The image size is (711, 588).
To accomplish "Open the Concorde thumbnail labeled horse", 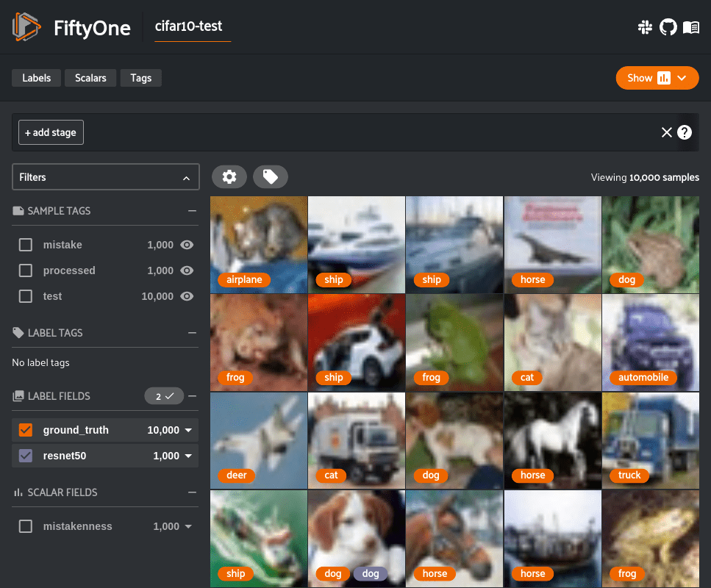I will coord(553,245).
